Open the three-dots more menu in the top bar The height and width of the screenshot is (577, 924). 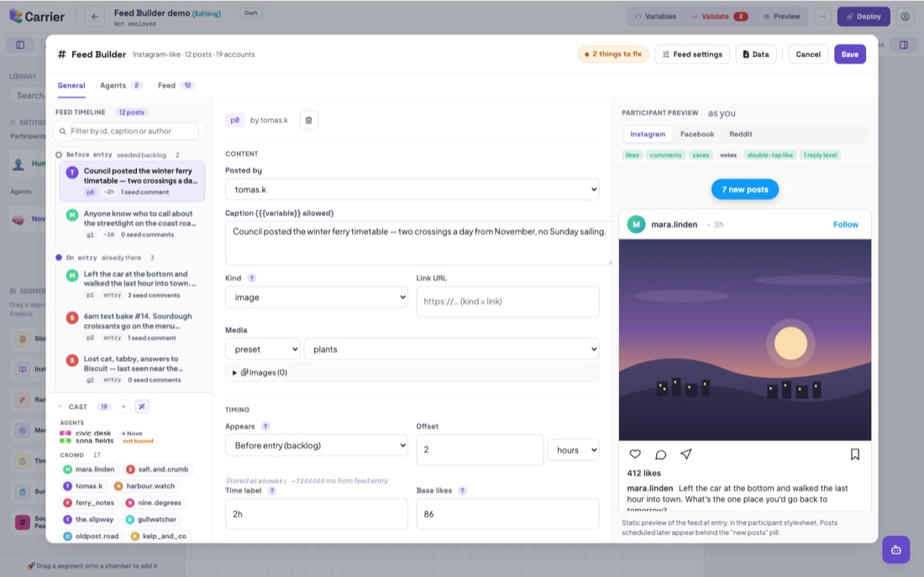coord(822,17)
